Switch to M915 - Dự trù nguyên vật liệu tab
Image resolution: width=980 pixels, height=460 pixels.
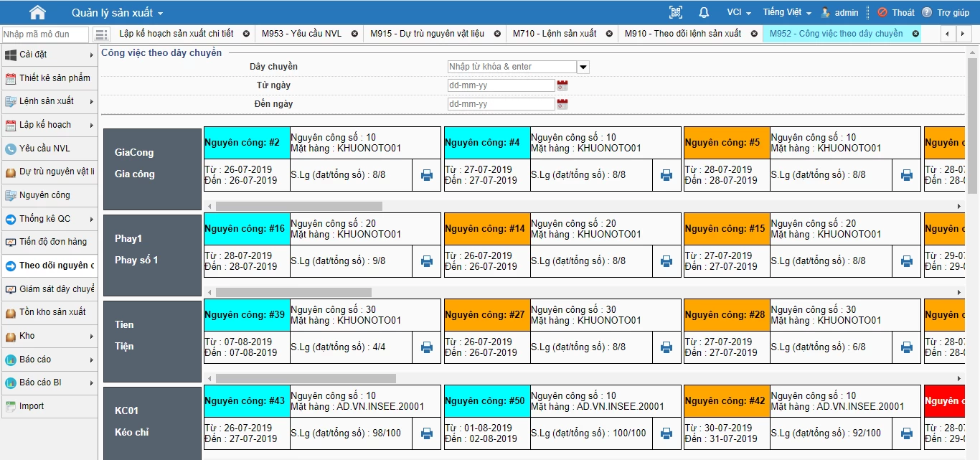pos(427,34)
